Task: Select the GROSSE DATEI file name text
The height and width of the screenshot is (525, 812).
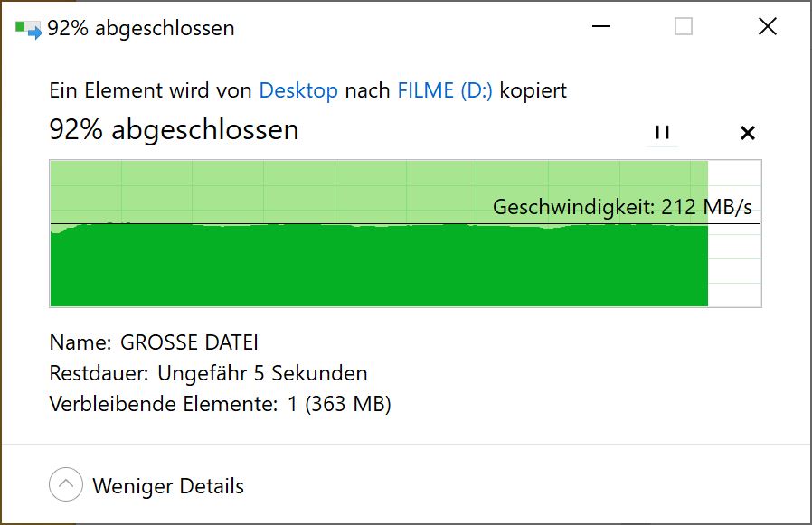Action: (188, 342)
